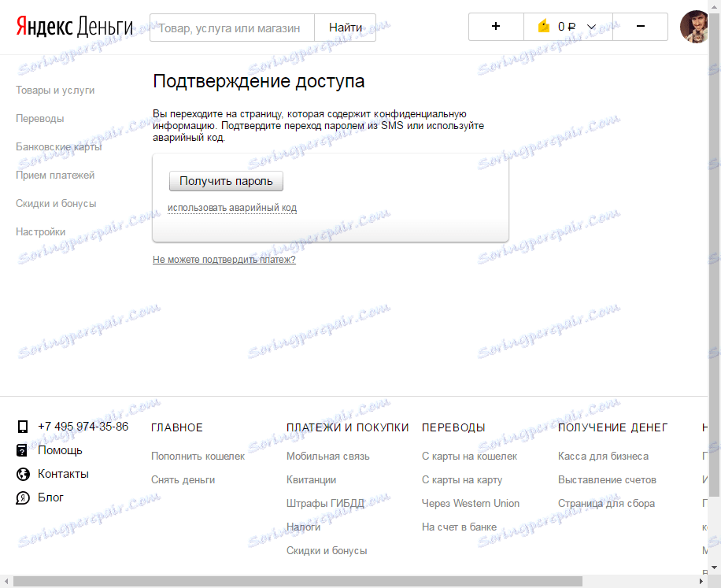Click the Помощь help icon
The height and width of the screenshot is (588, 721).
[22, 450]
